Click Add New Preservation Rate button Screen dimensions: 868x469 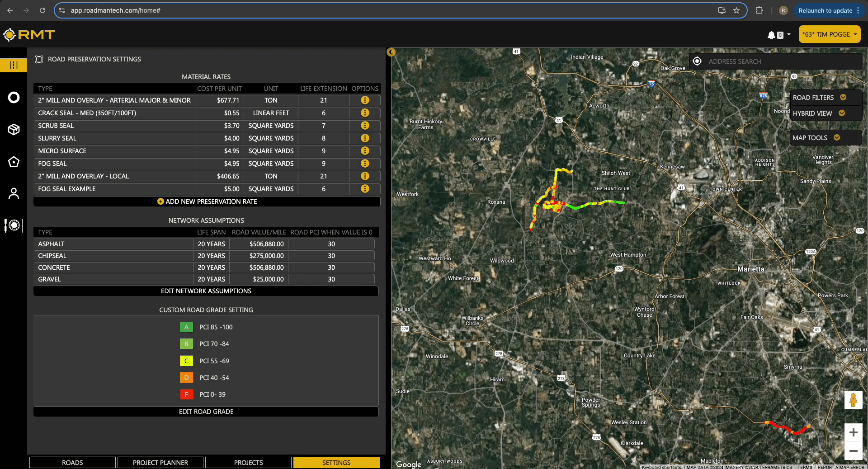tap(207, 202)
